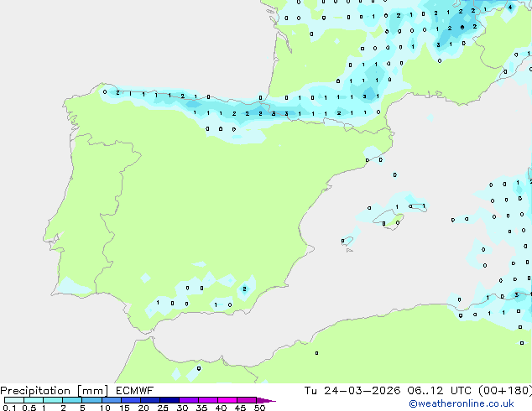Click the legend label '50'

click(259, 408)
